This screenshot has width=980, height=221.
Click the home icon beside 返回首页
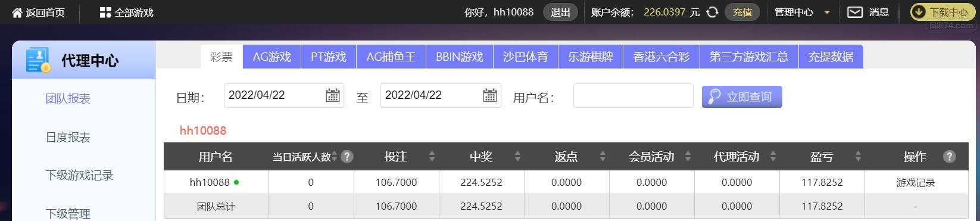(17, 13)
